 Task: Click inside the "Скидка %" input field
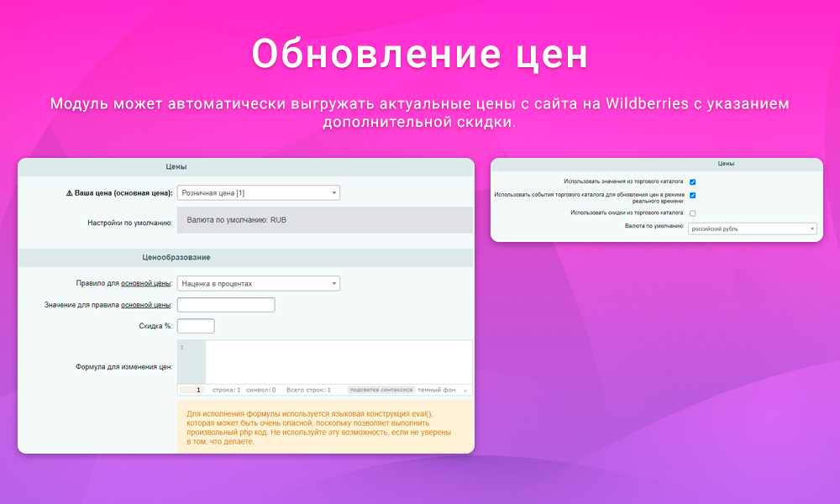point(195,325)
